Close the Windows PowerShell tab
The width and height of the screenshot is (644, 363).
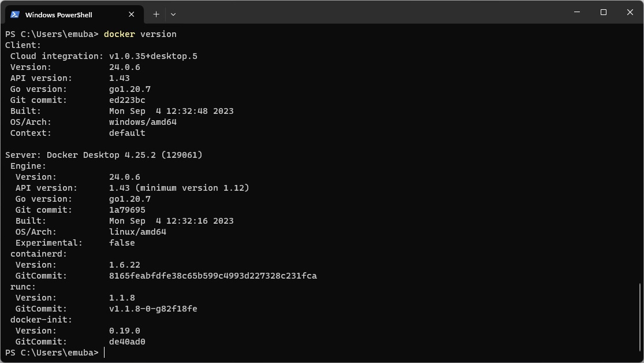pos(132,14)
